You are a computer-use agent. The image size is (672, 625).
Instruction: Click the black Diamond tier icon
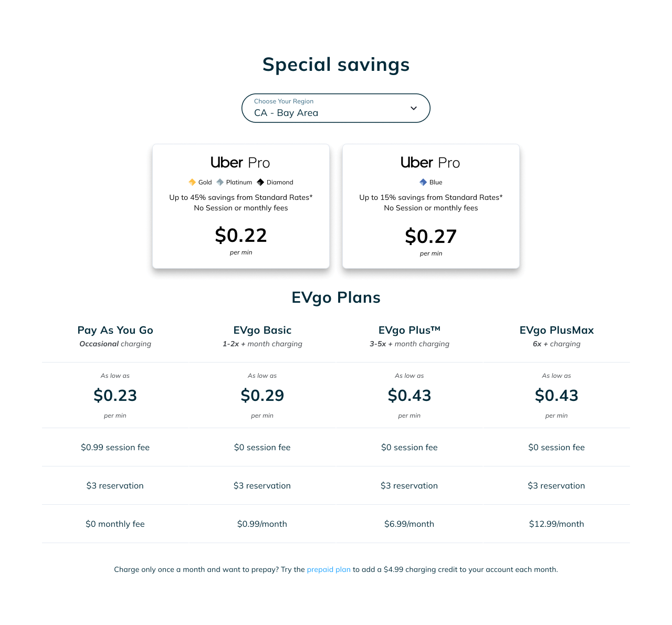[x=260, y=182]
